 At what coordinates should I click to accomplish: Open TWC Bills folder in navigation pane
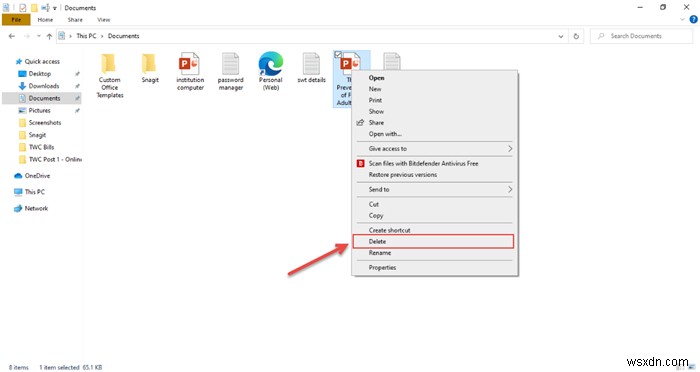(x=41, y=147)
